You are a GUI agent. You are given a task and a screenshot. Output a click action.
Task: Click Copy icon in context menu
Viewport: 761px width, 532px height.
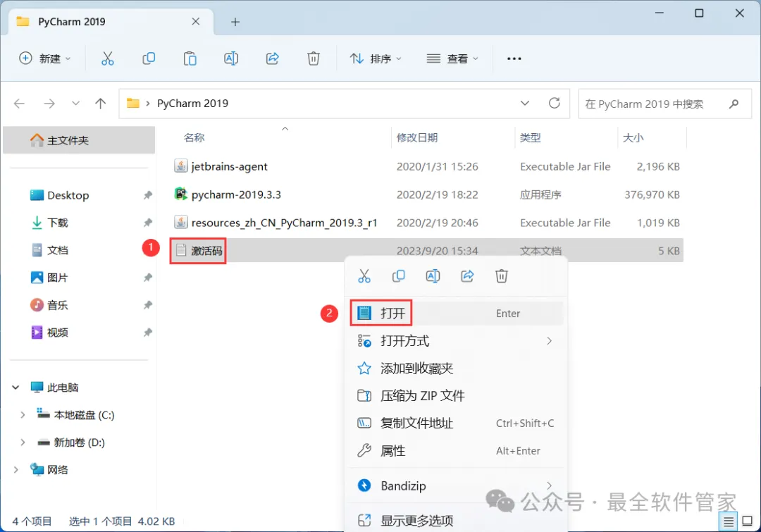[398, 276]
